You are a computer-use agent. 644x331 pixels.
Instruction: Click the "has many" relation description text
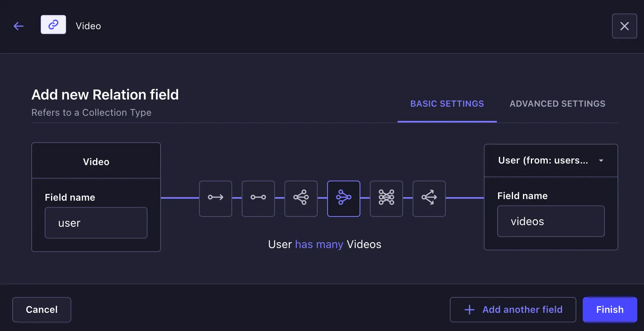(319, 244)
